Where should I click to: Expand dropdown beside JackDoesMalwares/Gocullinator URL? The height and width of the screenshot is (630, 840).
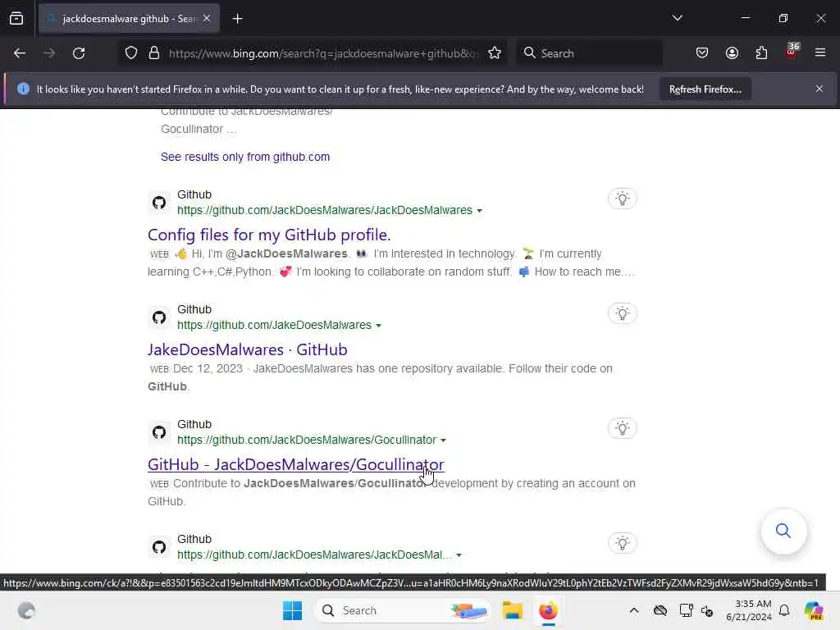coord(443,441)
